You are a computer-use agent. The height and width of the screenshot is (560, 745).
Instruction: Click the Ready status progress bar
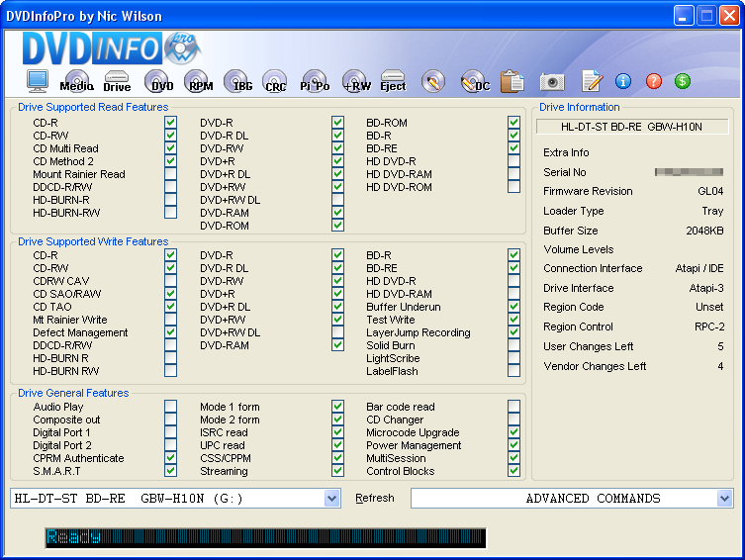pos(264,537)
